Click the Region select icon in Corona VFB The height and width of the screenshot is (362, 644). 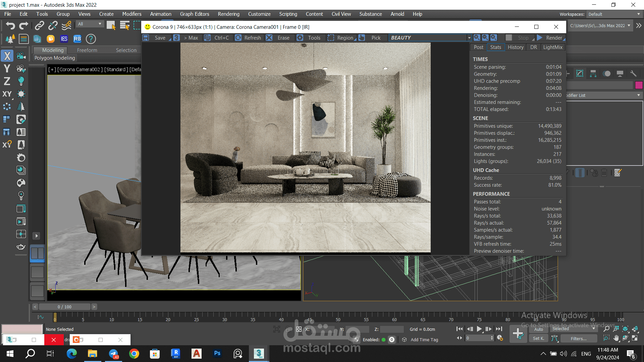click(331, 38)
